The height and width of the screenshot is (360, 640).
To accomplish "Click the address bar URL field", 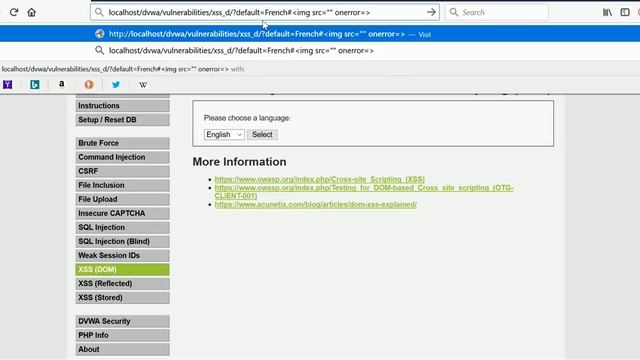I will (264, 12).
